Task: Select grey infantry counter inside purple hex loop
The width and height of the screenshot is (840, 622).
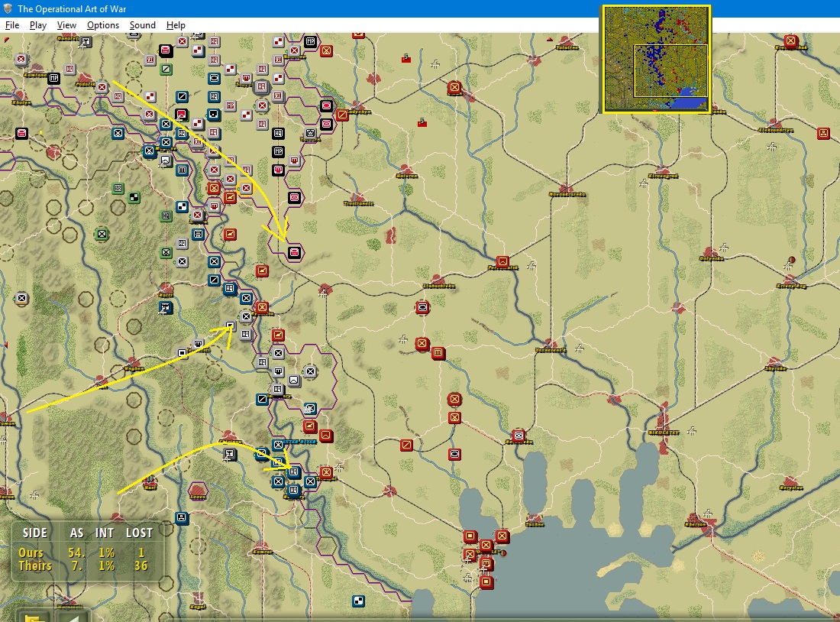Action: coord(310,371)
